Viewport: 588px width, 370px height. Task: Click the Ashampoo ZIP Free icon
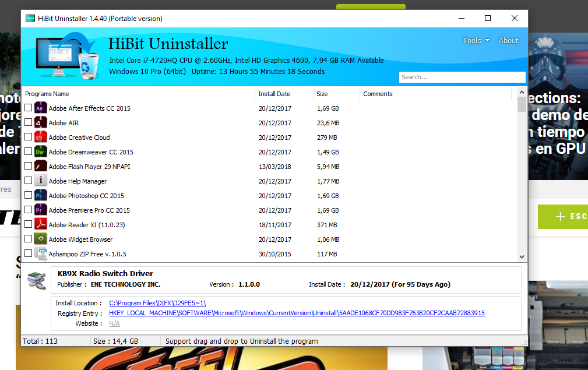(x=40, y=254)
